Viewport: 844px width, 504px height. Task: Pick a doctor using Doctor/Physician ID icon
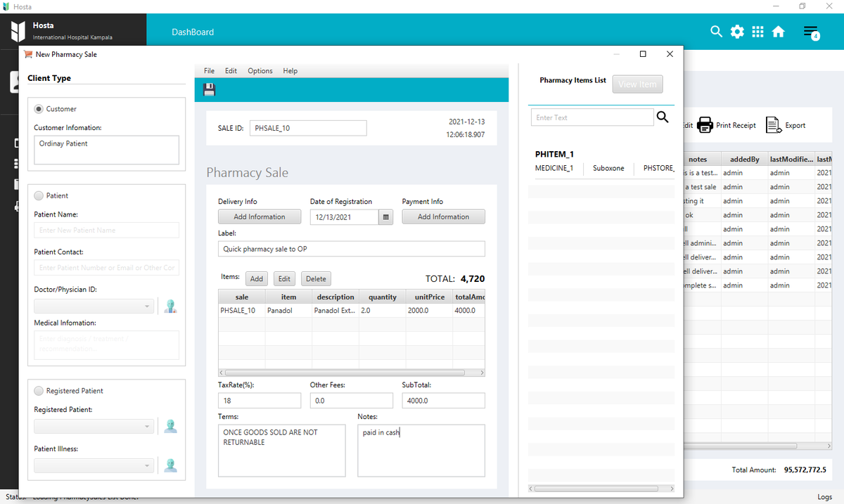170,306
